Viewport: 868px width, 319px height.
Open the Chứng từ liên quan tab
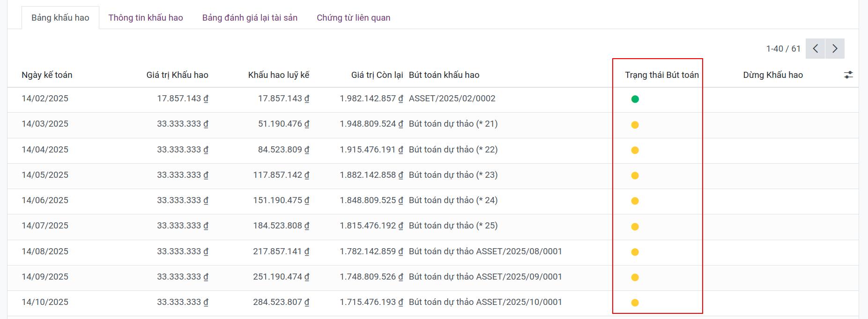(x=354, y=18)
